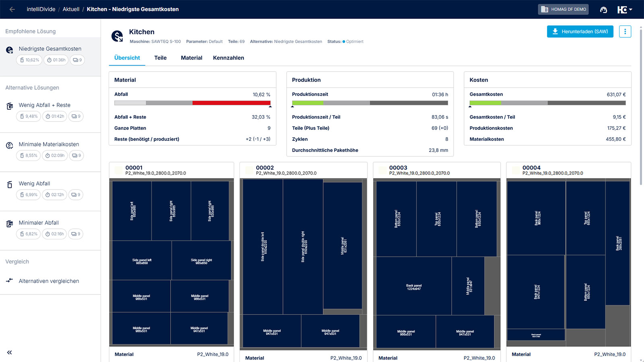Image resolution: width=644 pixels, height=362 pixels.
Task: Click the Abfall red progress bar
Action: click(231, 103)
